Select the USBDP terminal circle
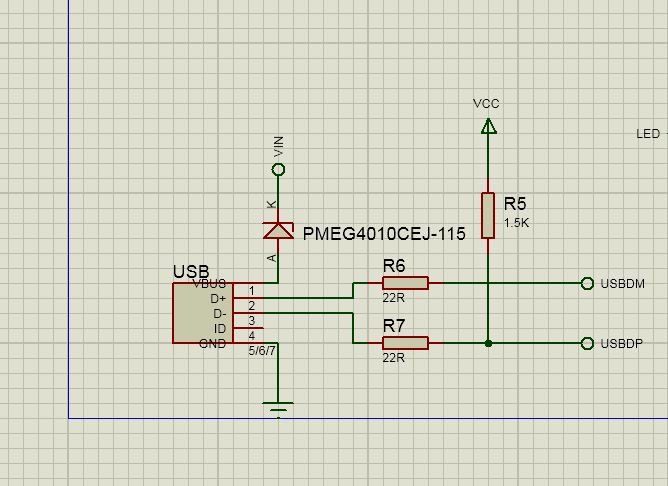Image resolution: width=668 pixels, height=486 pixels. pyautogui.click(x=587, y=343)
